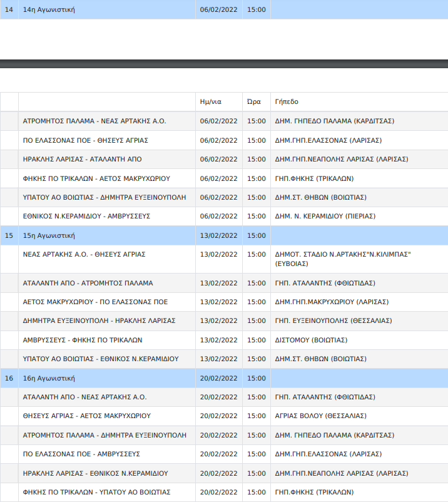
Task: Click date 13/02/2022 in 15η Αγωνιστική row
Action: pyautogui.click(x=218, y=235)
